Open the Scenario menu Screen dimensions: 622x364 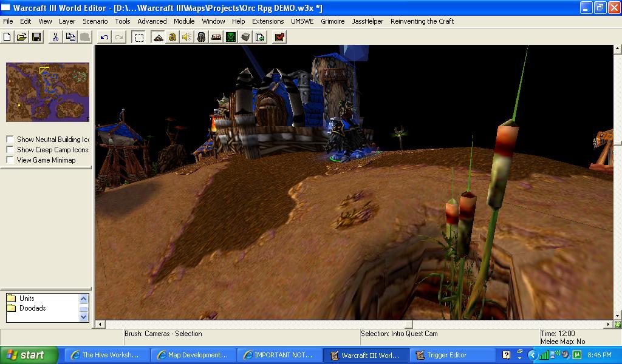[95, 21]
